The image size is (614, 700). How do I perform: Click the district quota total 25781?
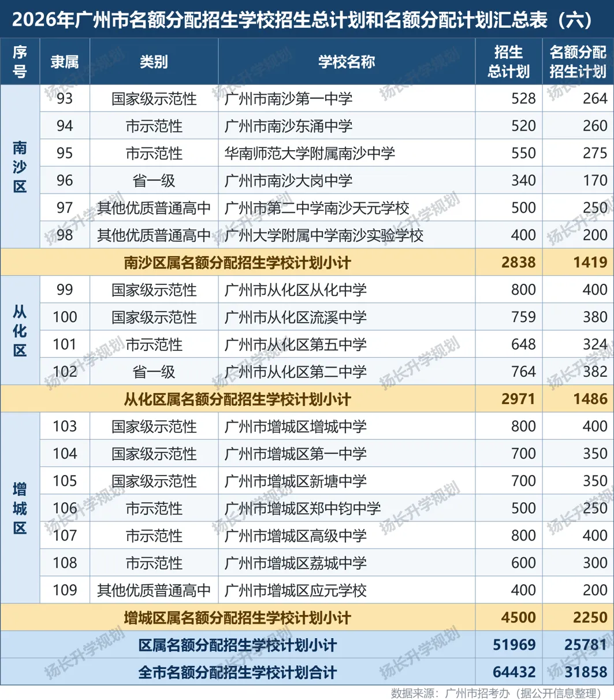[586, 645]
